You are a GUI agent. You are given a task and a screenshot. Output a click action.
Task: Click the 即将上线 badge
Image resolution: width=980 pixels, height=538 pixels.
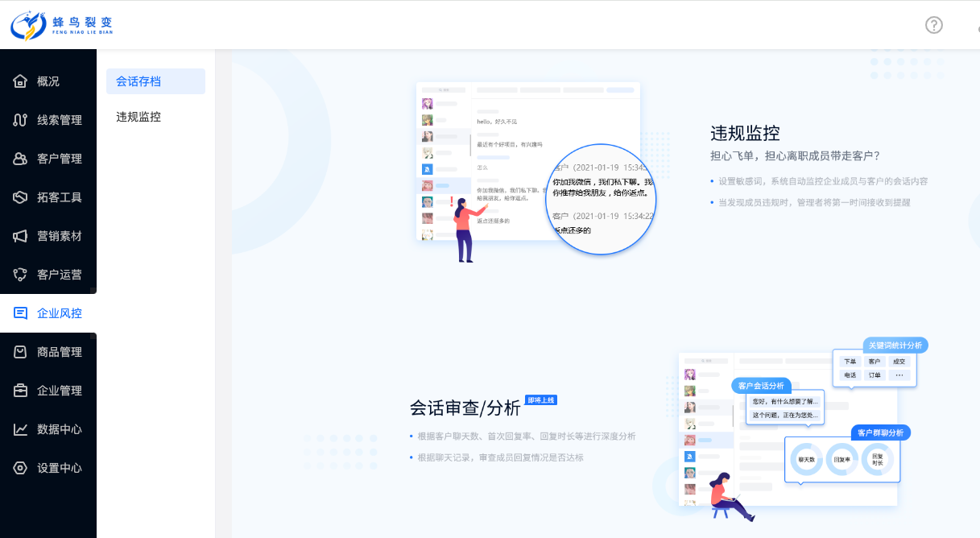pyautogui.click(x=540, y=399)
